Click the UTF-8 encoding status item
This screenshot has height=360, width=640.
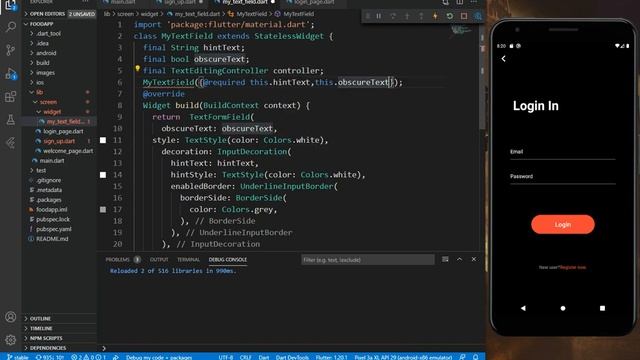click(225, 357)
